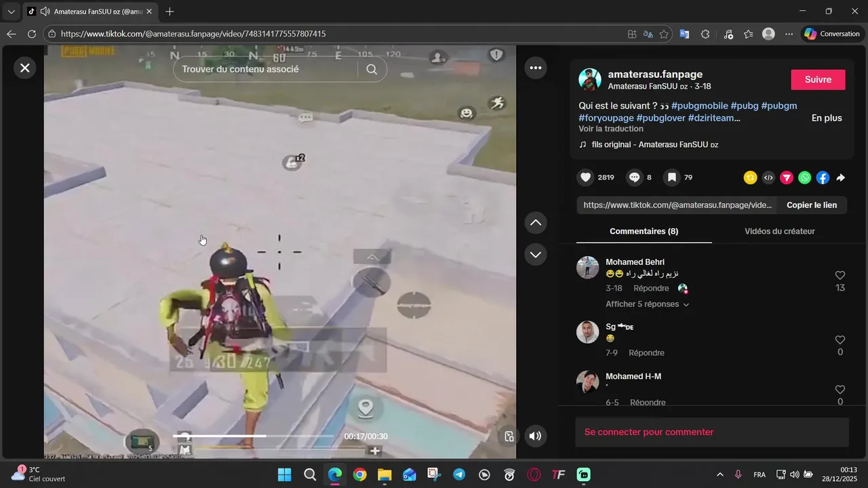Open Mohamed Behri's profile avatar

point(588,268)
